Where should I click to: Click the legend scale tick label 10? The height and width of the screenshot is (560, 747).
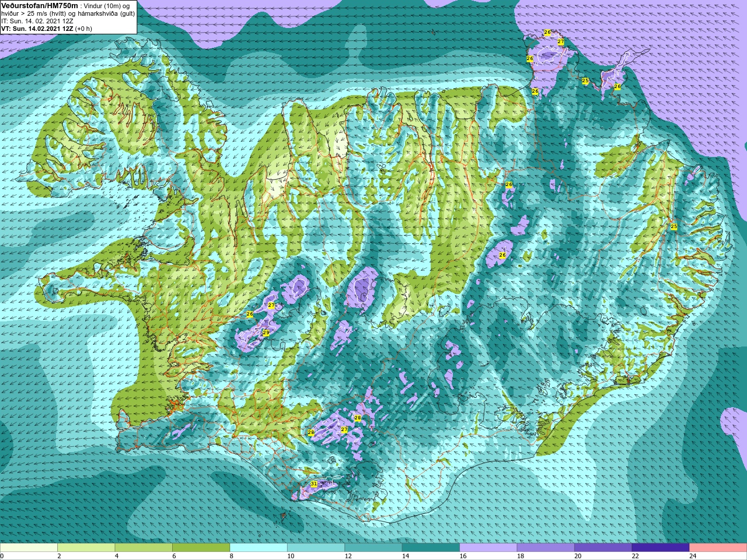(291, 556)
